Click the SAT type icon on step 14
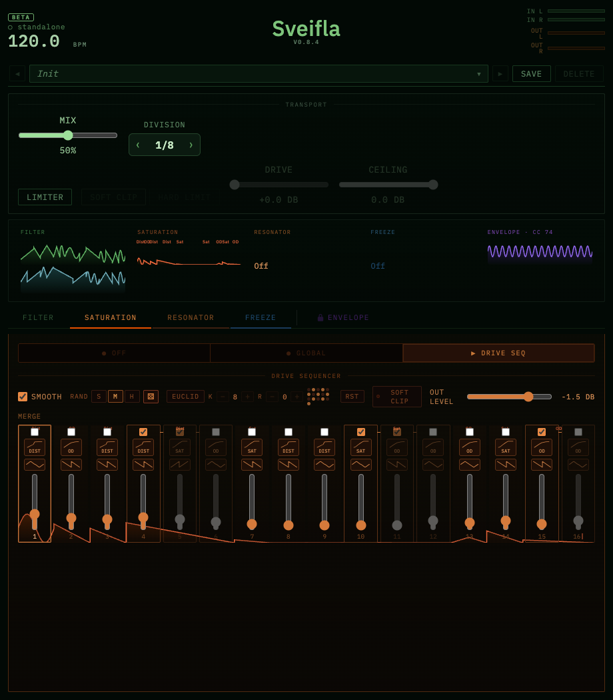The height and width of the screenshot is (700, 613). coord(506,447)
